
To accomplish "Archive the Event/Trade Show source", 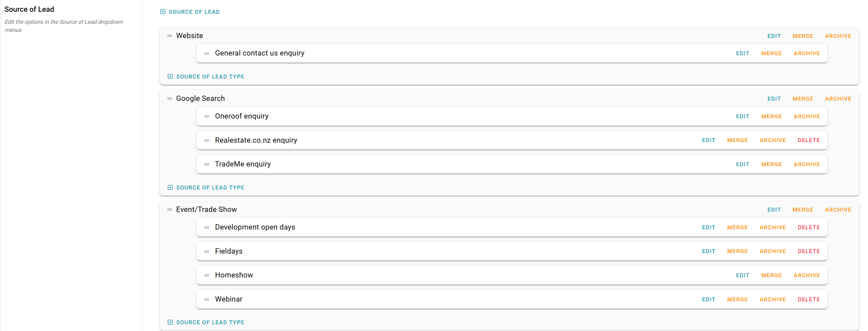I will pos(838,210).
